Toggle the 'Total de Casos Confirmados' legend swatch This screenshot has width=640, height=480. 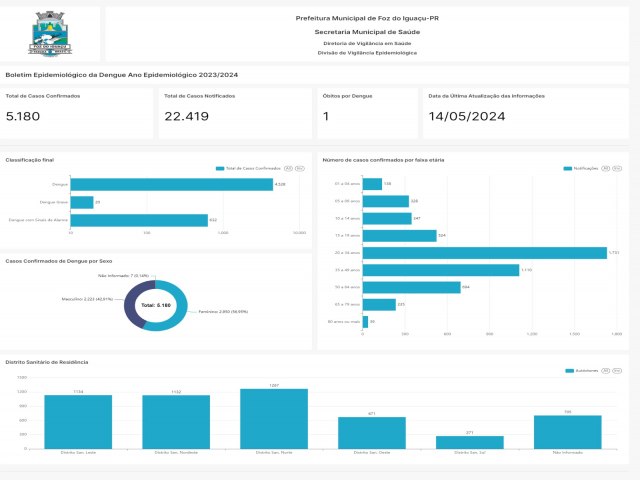220,169
